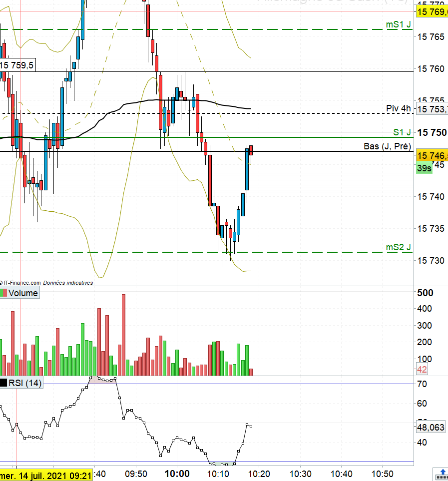Click the 15 740 price axis label
The height and width of the screenshot is (481, 448).
click(431, 197)
